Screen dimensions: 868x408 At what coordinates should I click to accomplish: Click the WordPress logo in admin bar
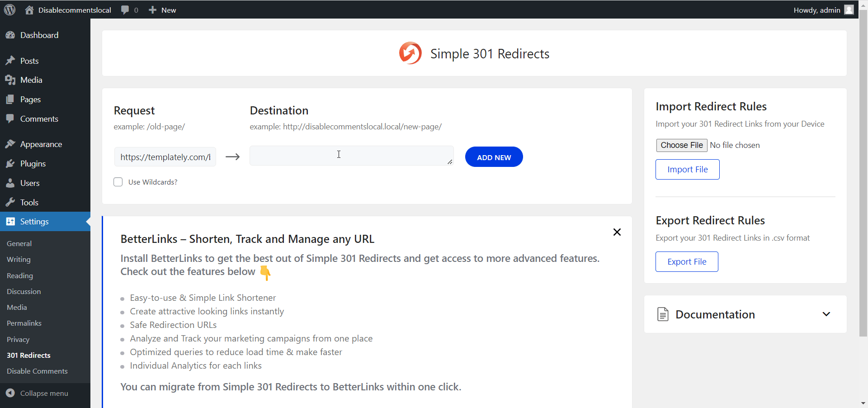[x=9, y=9]
